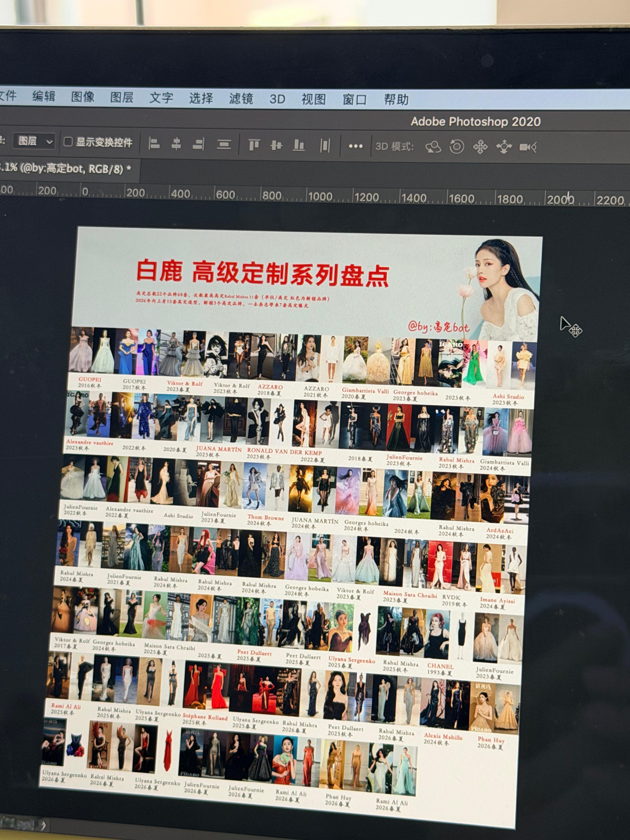Enable the 显示变换控件 checkbox
This screenshot has width=630, height=840.
point(68,142)
